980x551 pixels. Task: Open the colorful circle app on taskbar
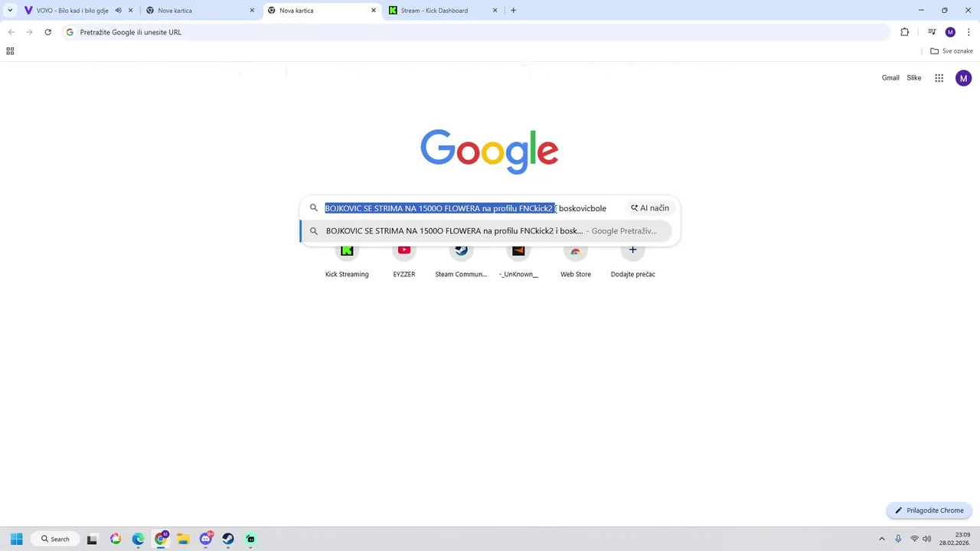click(x=116, y=539)
